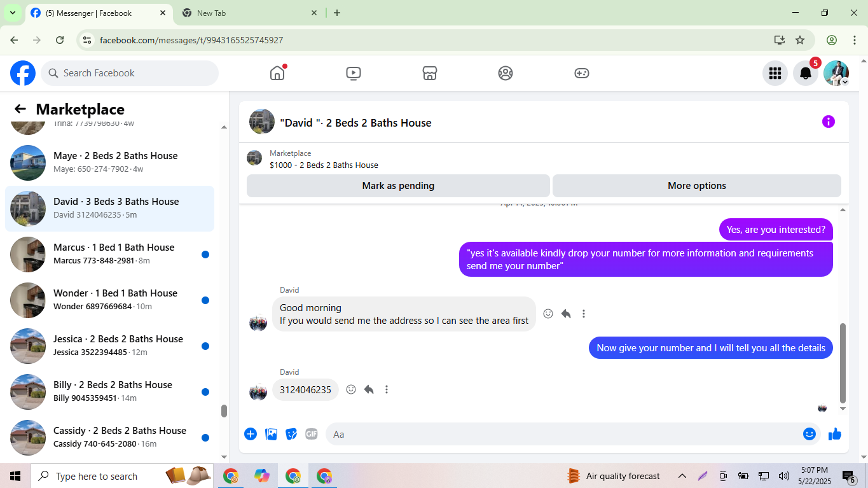Screen dimensions: 868x488
Task: Open the Air quality forecast widget
Action: point(614,476)
